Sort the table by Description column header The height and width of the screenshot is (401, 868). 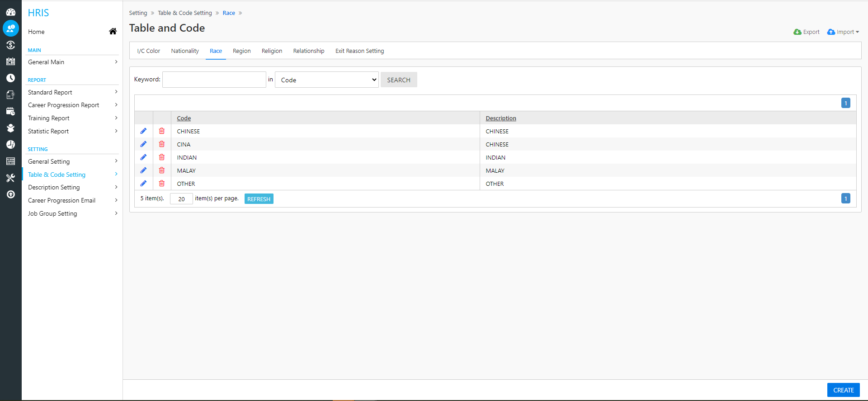[501, 118]
